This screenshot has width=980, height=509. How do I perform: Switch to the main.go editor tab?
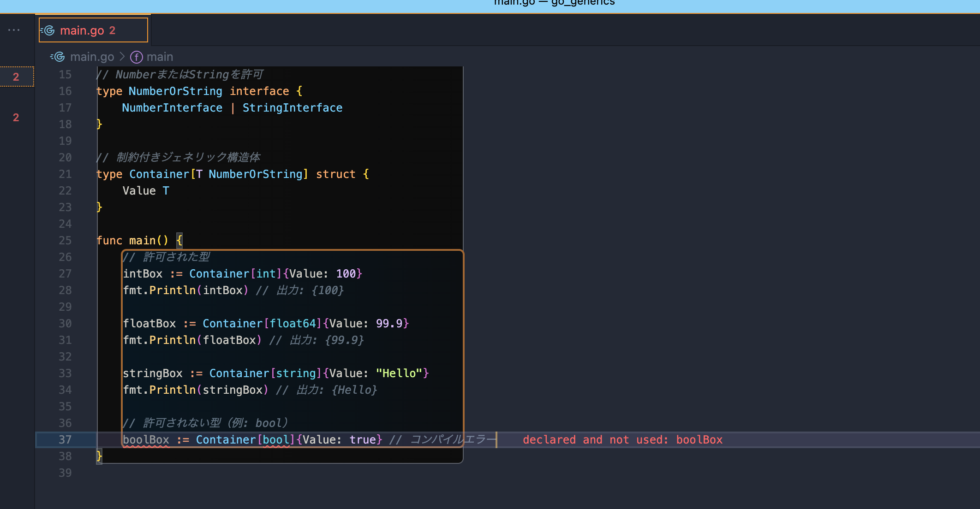point(82,30)
